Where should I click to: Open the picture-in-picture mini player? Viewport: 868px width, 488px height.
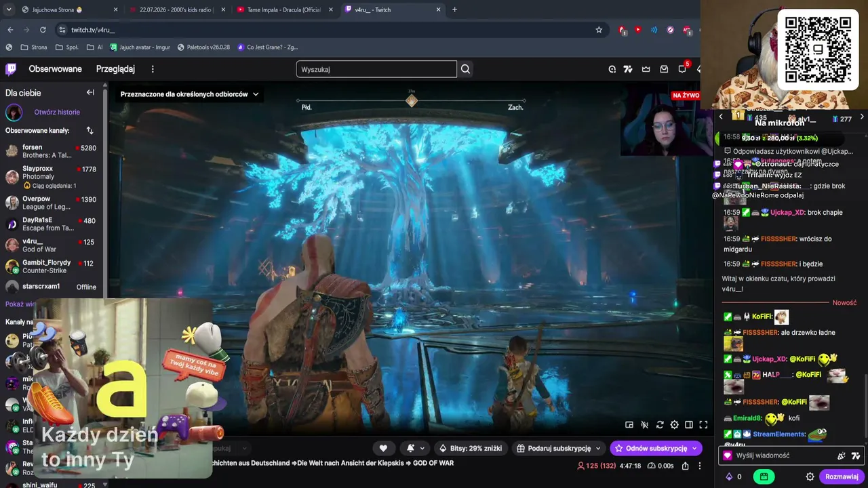click(629, 425)
